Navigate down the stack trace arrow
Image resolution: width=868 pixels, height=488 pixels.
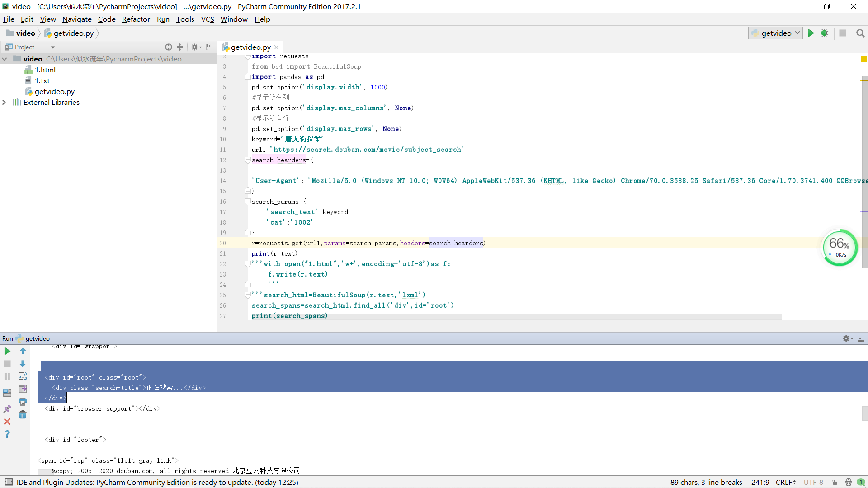pyautogui.click(x=23, y=364)
